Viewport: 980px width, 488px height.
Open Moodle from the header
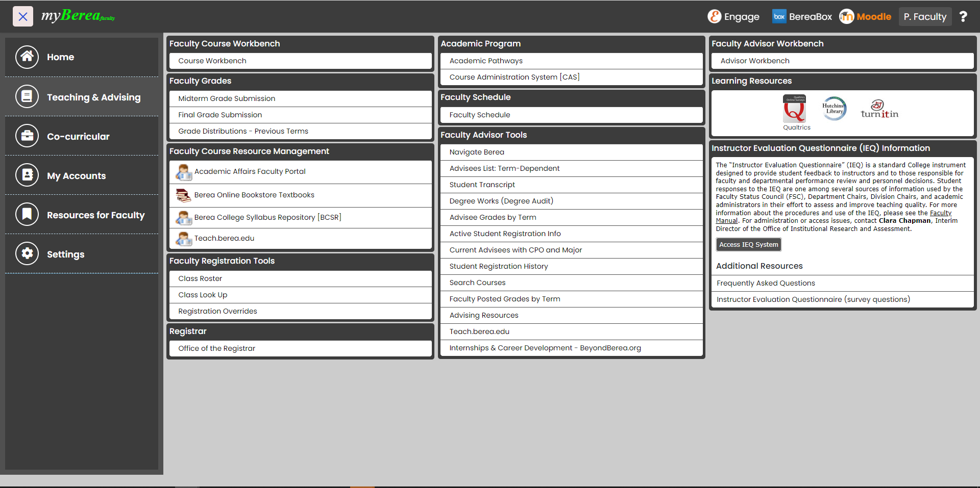click(x=866, y=17)
